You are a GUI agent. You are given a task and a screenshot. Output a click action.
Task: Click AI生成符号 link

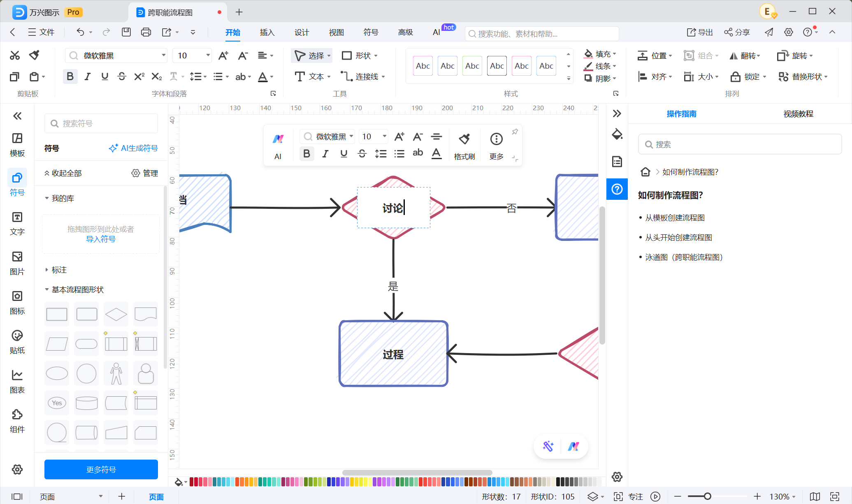(133, 148)
